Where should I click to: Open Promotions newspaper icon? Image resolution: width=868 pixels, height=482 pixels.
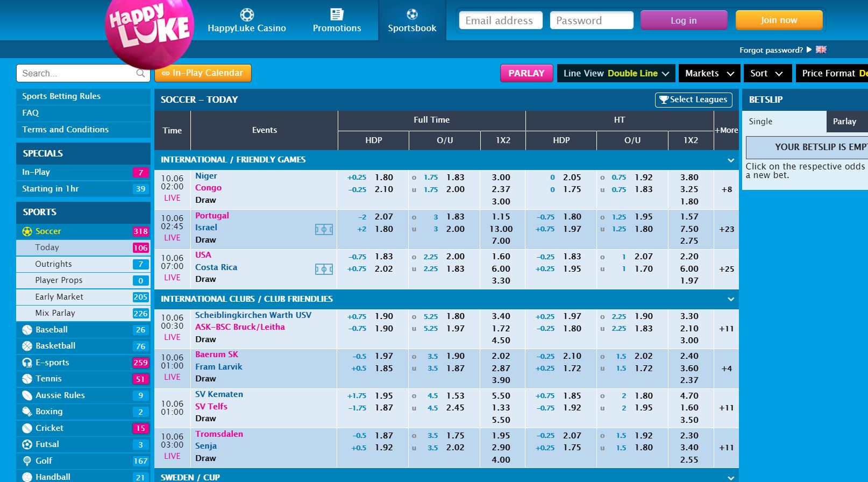click(337, 14)
